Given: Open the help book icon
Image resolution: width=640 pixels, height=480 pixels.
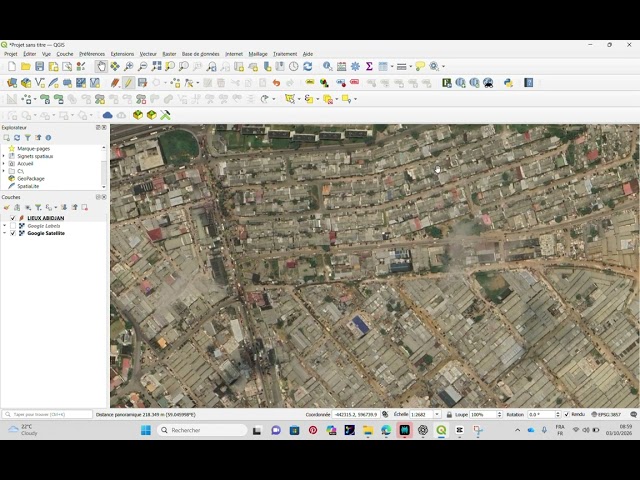Looking at the screenshot, I should tap(529, 83).
